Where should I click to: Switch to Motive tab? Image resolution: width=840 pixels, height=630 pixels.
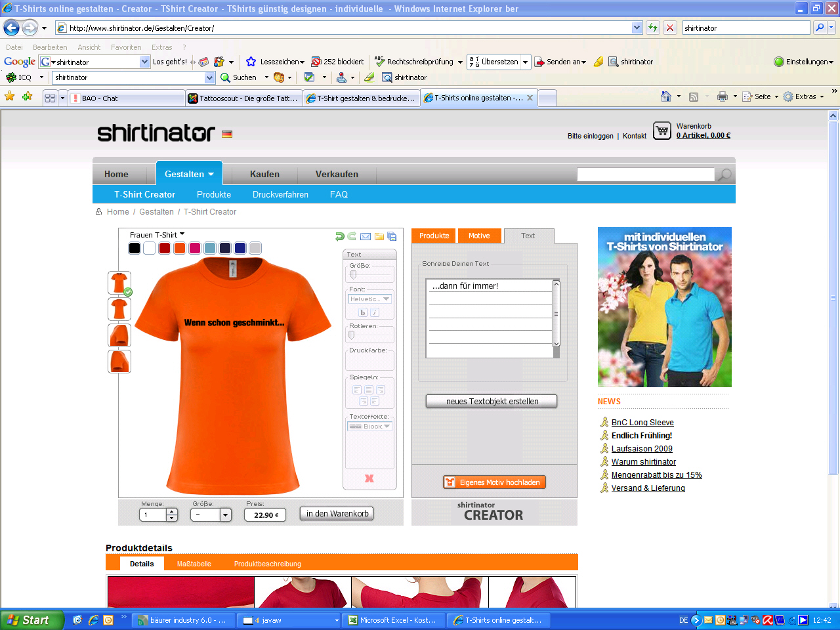479,236
